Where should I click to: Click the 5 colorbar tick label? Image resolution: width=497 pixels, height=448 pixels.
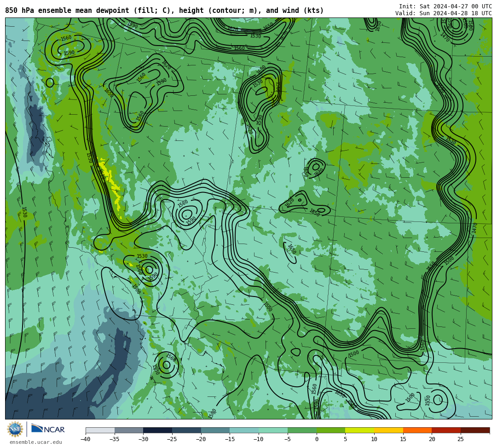[x=345, y=439]
